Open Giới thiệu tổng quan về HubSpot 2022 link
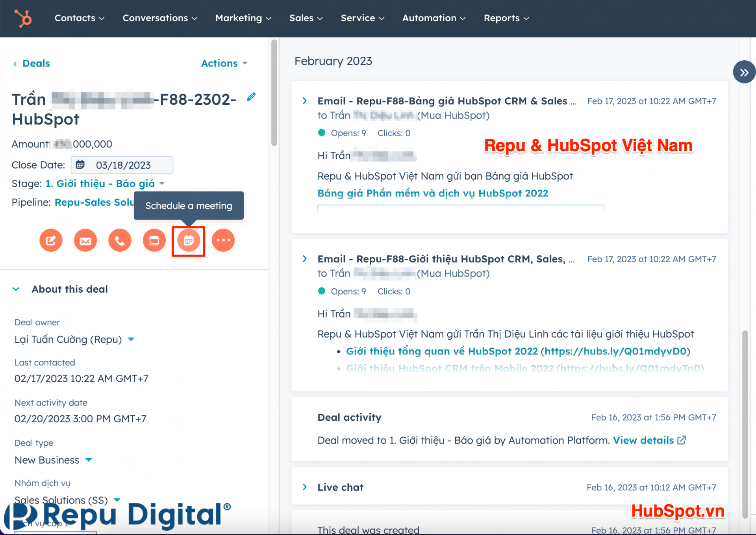Image resolution: width=756 pixels, height=535 pixels. tap(442, 351)
